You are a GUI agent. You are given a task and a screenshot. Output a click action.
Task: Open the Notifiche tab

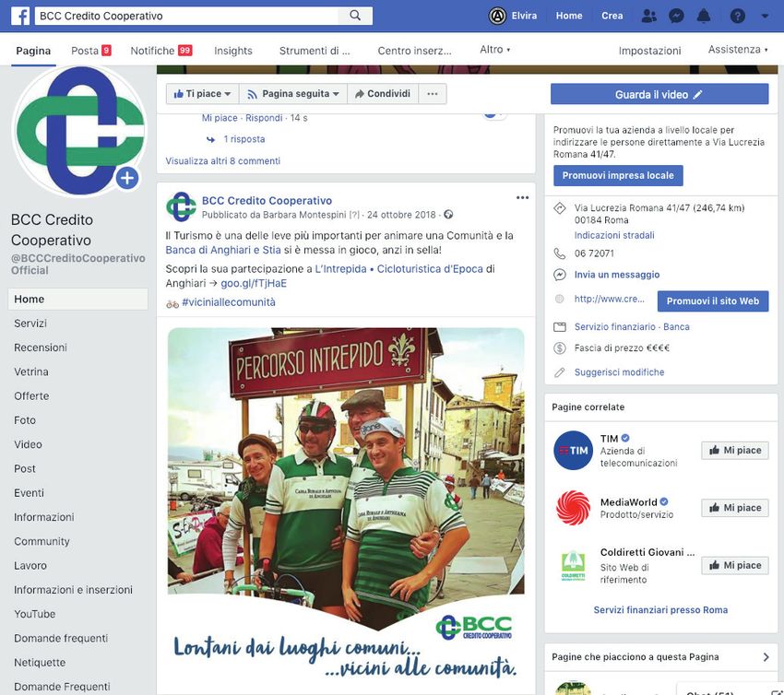(x=161, y=51)
